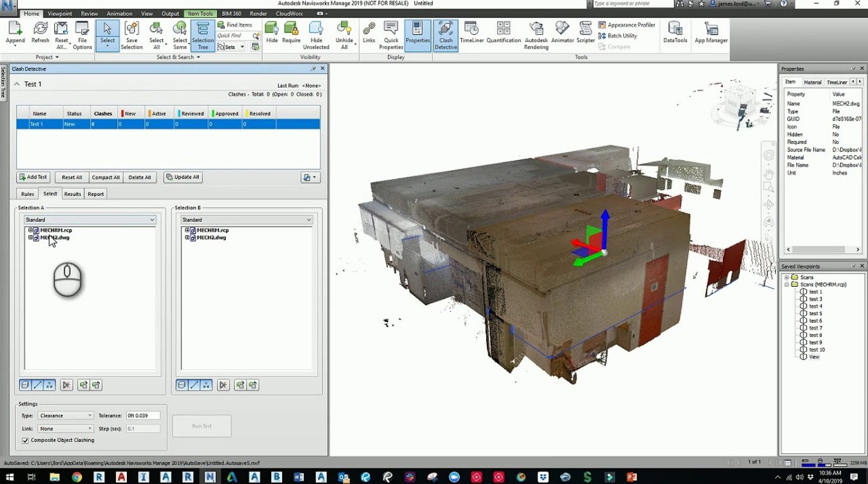Toggle the Composite Object Clashing checkbox
The height and width of the screenshot is (484, 868).
pyautogui.click(x=25, y=441)
